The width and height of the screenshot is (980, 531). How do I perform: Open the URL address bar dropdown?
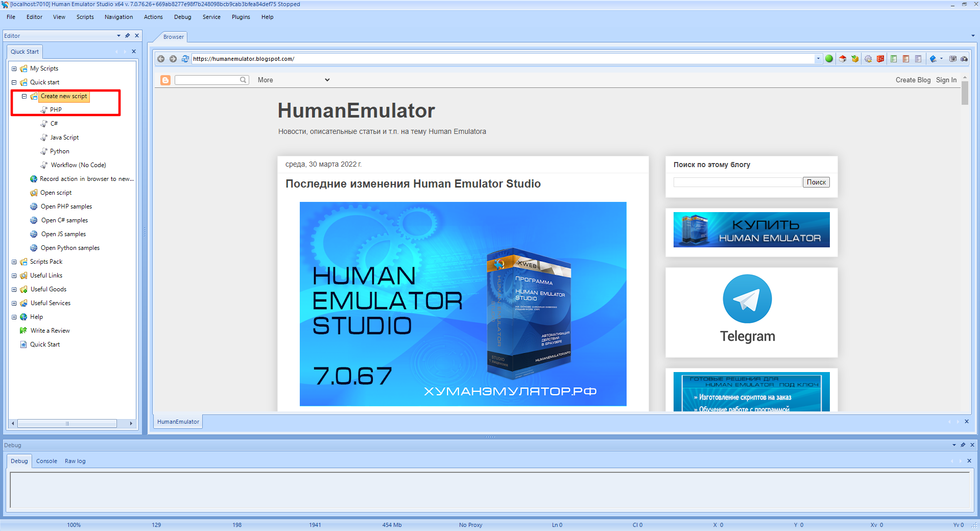click(x=818, y=59)
